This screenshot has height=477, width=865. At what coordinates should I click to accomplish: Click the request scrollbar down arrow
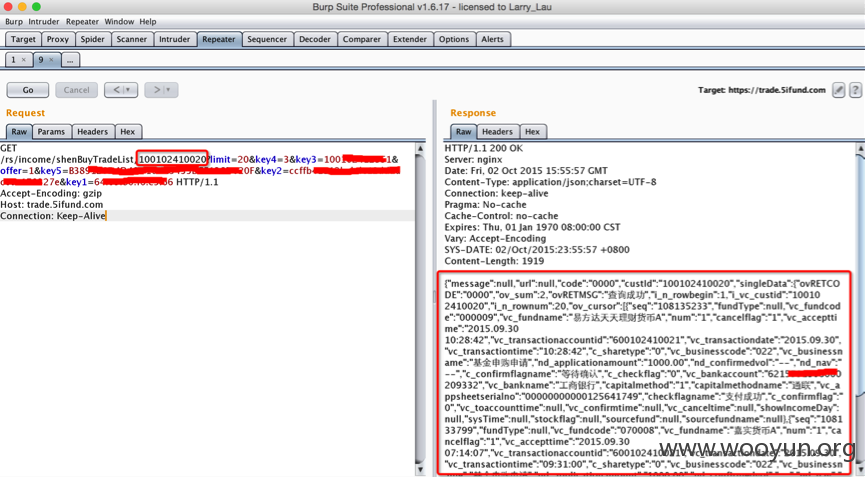(420, 472)
